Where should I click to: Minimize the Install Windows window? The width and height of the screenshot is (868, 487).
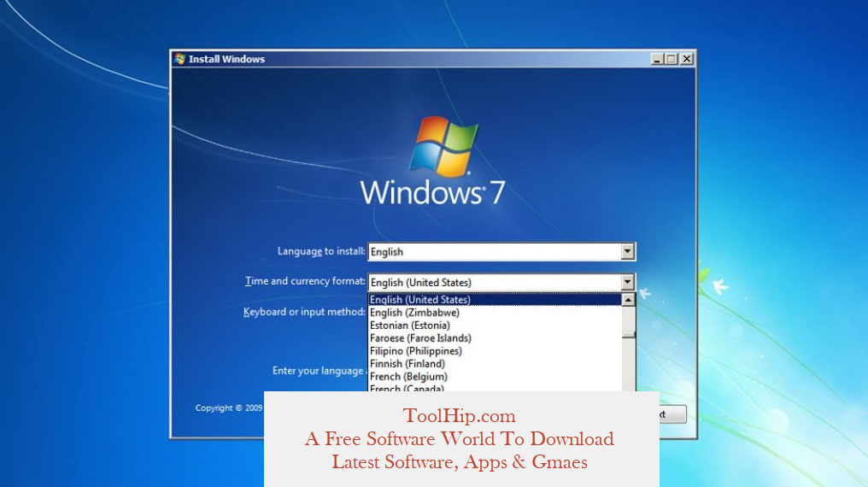pos(657,59)
